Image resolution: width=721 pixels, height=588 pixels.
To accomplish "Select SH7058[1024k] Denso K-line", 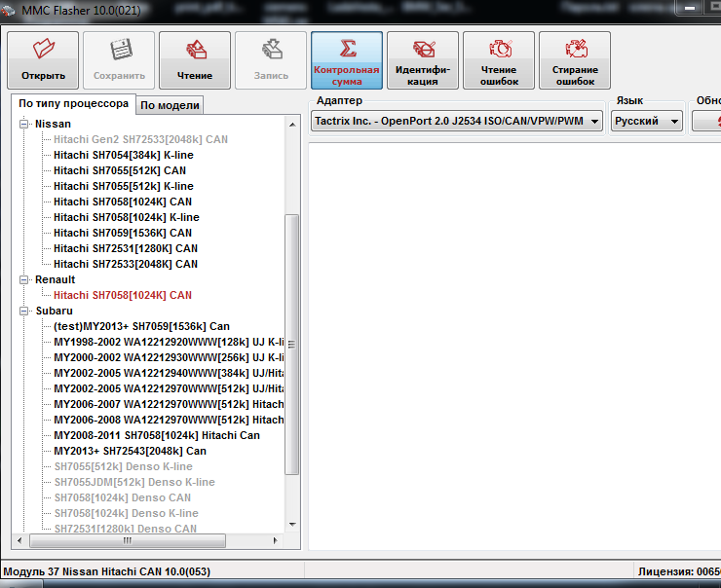I will [126, 514].
